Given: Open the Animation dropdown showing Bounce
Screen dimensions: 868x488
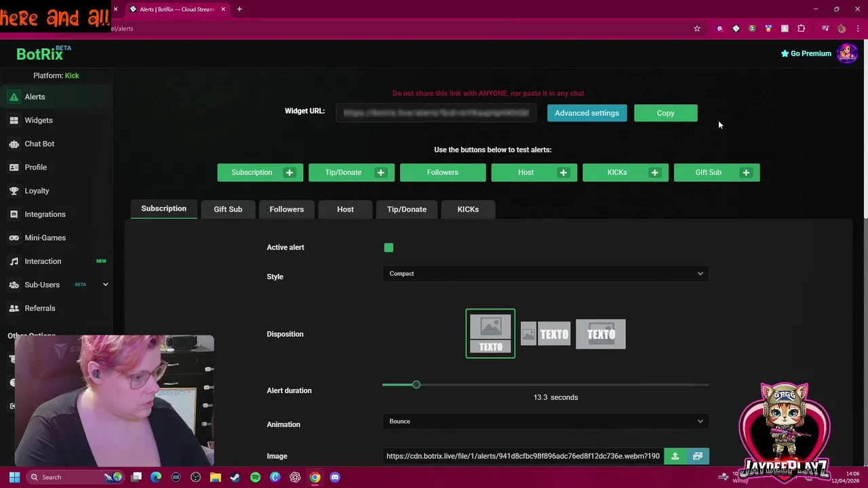Looking at the screenshot, I should 546,422.
